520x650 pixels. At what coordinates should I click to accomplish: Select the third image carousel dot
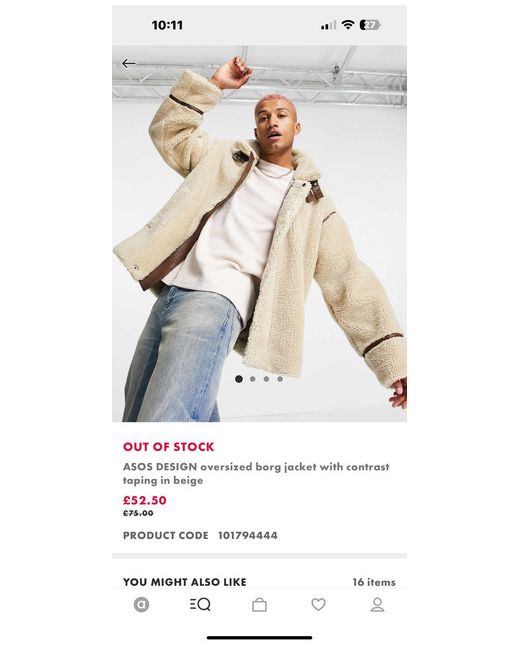tap(266, 379)
